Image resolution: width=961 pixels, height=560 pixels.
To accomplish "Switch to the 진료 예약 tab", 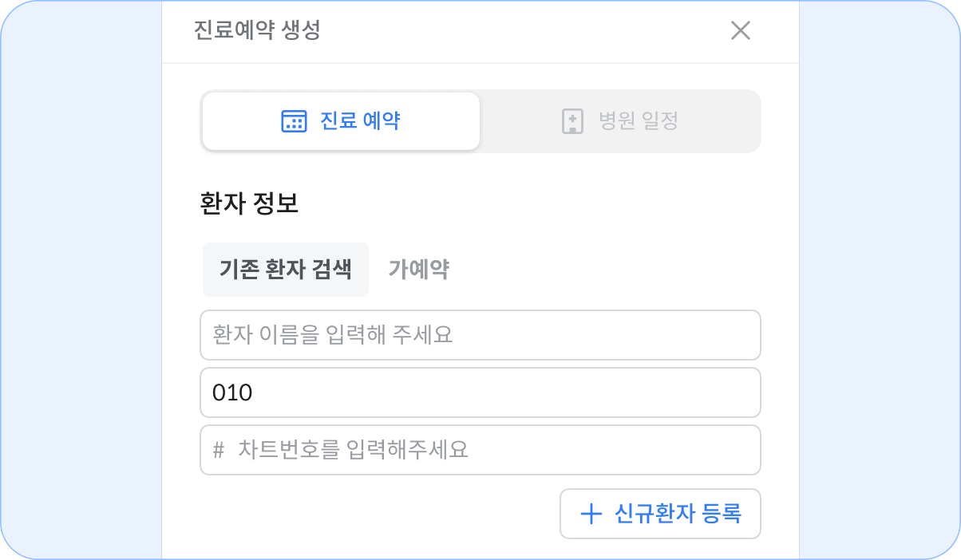I will (341, 121).
